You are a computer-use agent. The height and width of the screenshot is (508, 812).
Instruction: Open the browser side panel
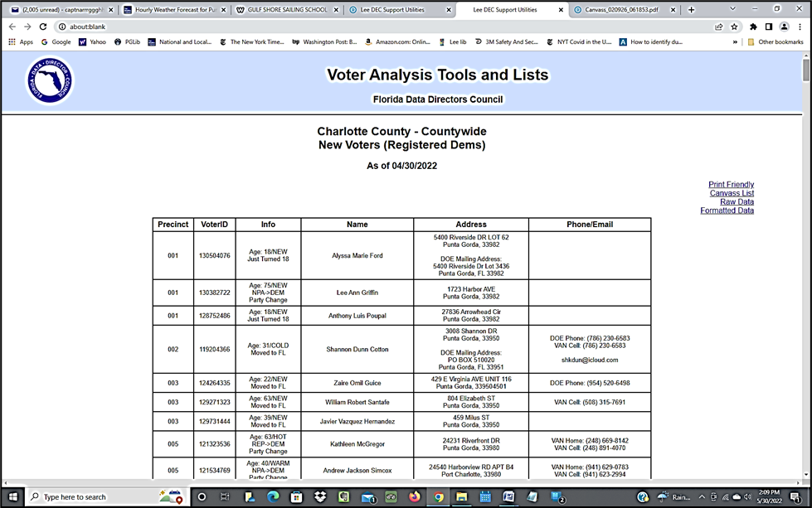click(x=769, y=27)
